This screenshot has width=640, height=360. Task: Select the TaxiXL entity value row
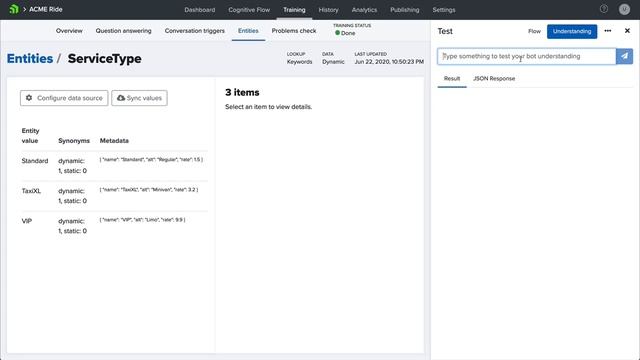114,196
